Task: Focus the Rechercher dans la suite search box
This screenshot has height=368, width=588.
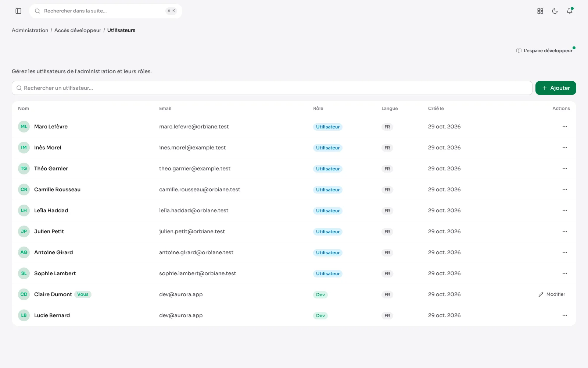Action: pos(106,11)
